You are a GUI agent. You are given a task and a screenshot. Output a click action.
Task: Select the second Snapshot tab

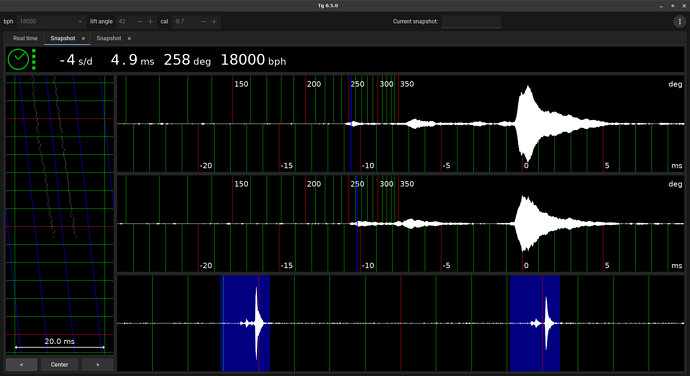pyautogui.click(x=109, y=38)
